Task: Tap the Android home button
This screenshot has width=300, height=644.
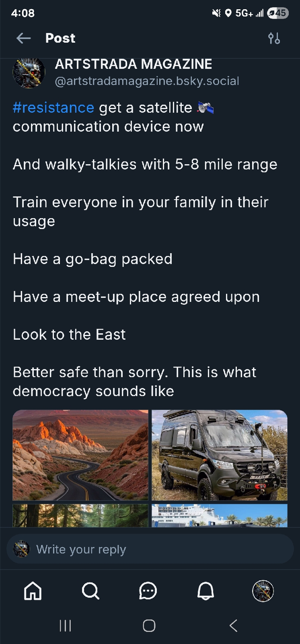Action: click(149, 625)
